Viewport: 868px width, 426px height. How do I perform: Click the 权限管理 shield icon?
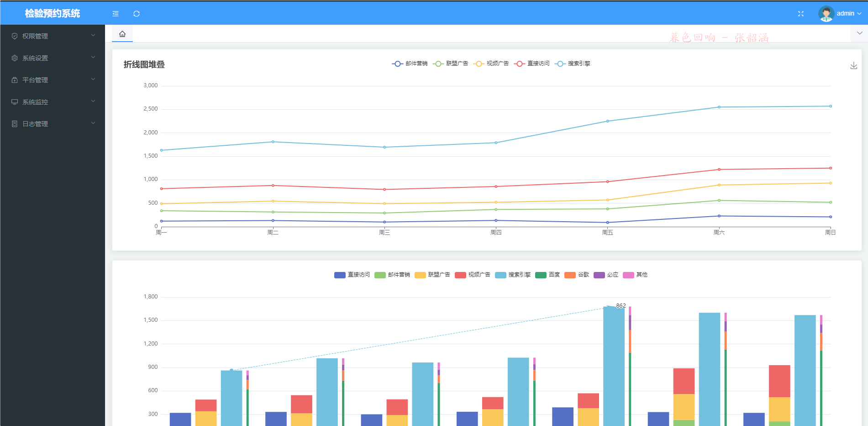click(15, 36)
